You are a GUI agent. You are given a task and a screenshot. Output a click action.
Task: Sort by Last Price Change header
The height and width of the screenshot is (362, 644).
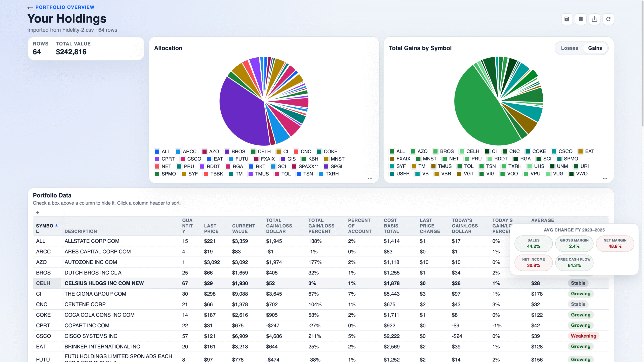[x=430, y=226]
